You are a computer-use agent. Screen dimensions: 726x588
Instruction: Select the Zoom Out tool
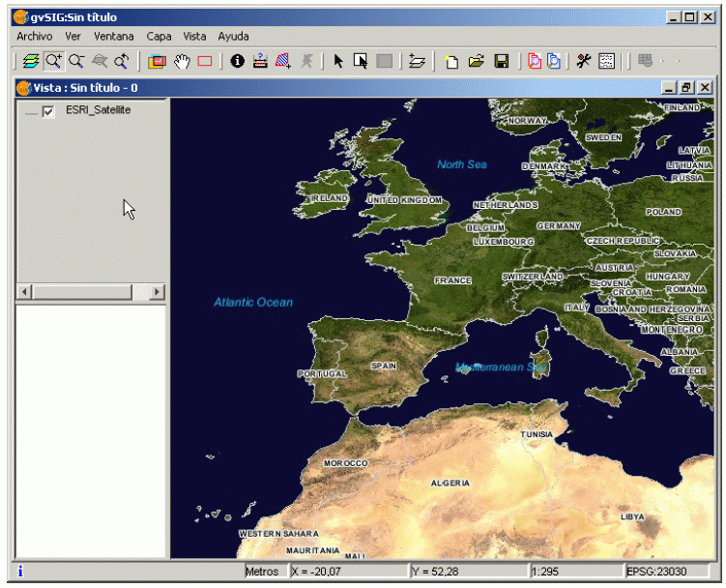pos(76,61)
